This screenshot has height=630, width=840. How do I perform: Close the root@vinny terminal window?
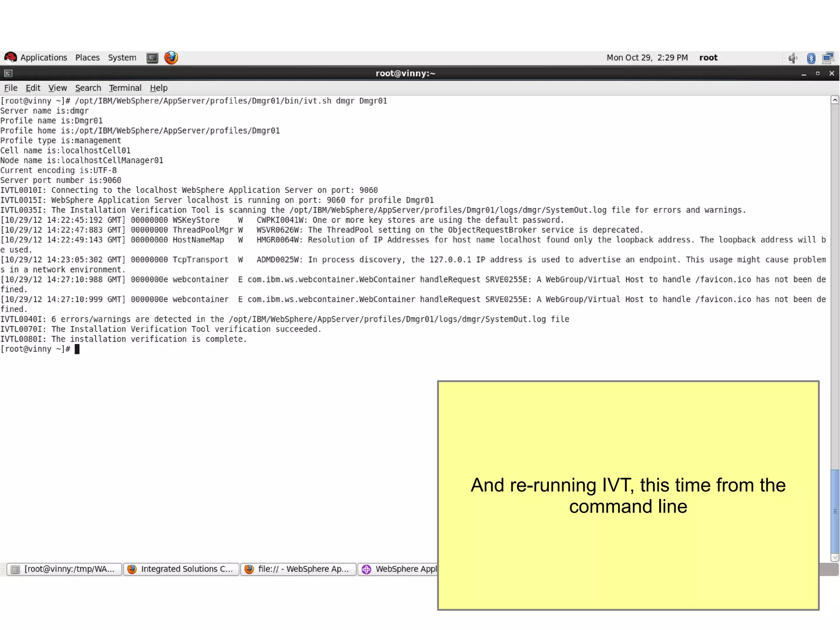click(x=831, y=73)
